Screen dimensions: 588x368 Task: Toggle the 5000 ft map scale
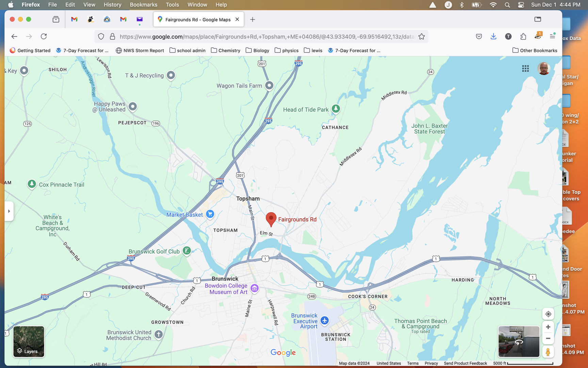[x=523, y=363]
